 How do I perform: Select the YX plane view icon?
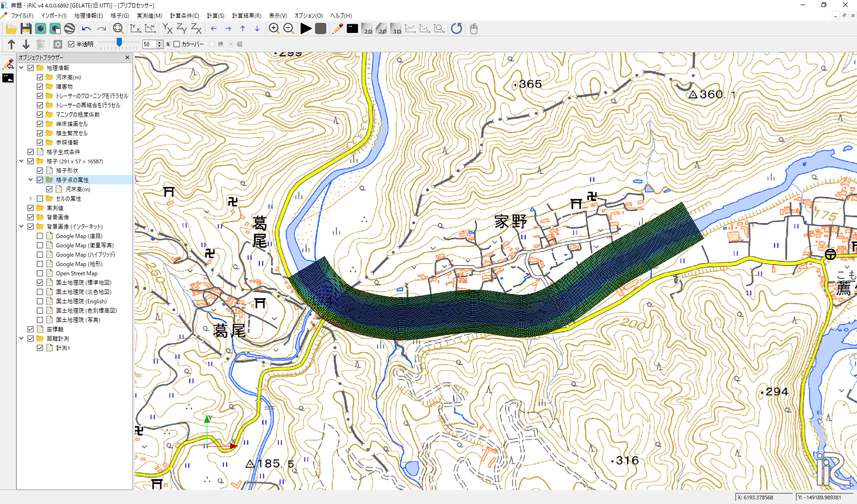167,29
